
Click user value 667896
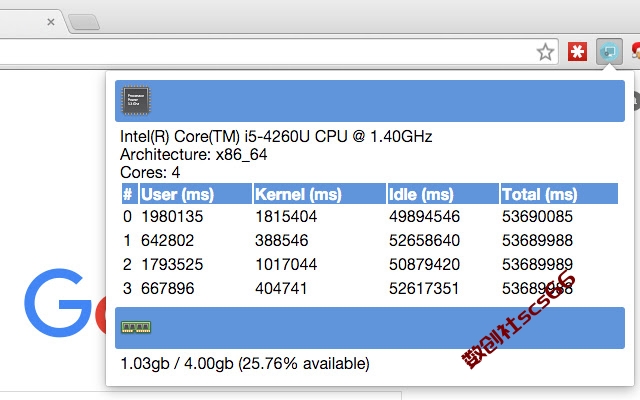coord(167,289)
